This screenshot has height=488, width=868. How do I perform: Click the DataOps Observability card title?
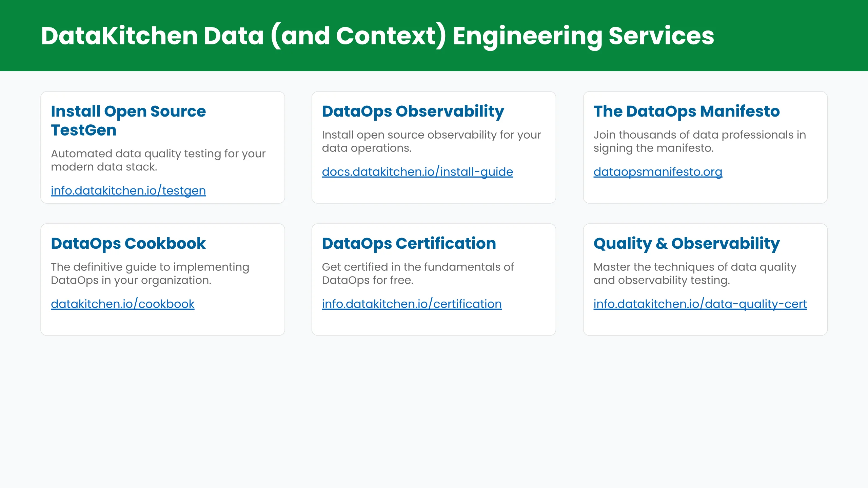pyautogui.click(x=413, y=111)
